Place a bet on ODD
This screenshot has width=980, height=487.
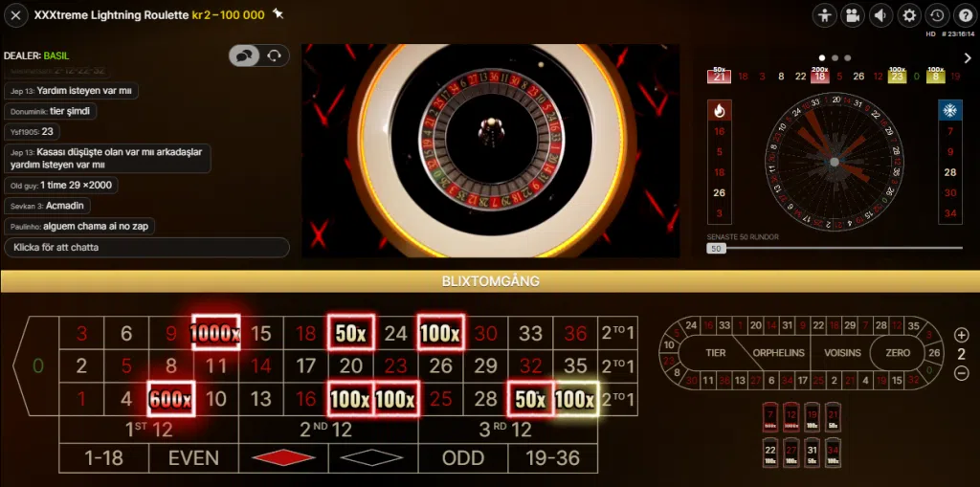point(463,458)
